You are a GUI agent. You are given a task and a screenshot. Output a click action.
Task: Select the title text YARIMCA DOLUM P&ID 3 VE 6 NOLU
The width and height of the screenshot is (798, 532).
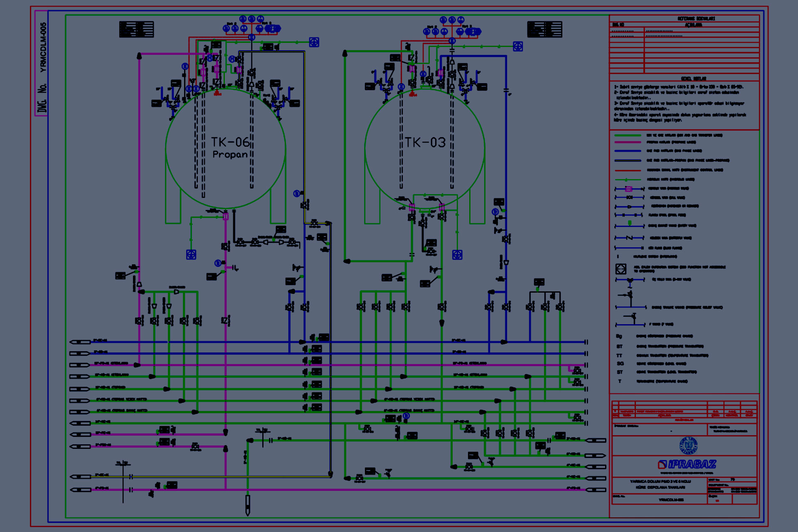660,482
